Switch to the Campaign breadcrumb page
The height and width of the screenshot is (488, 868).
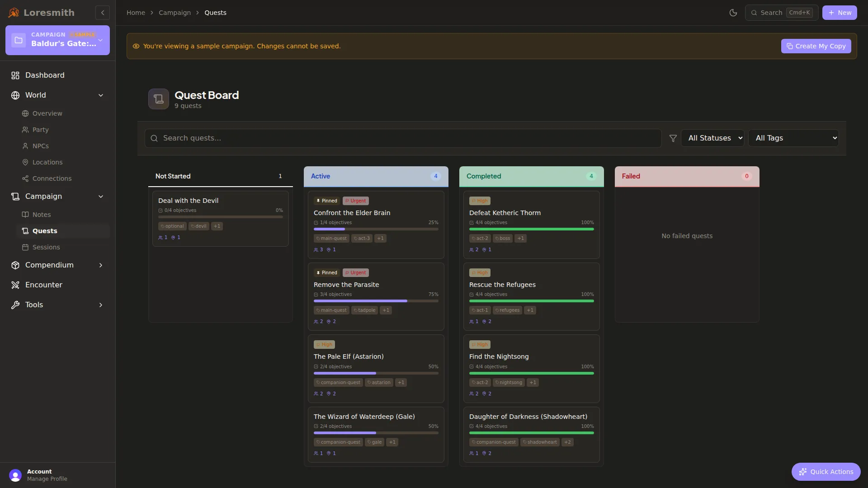pos(175,12)
